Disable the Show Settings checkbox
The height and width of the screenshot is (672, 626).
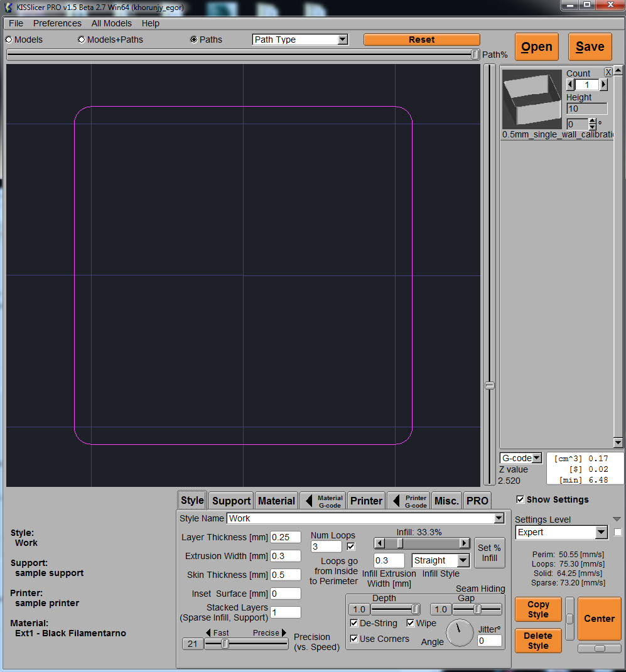click(x=520, y=499)
